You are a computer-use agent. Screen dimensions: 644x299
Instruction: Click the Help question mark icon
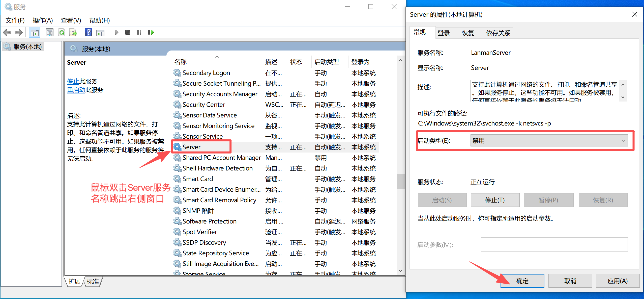(x=88, y=32)
